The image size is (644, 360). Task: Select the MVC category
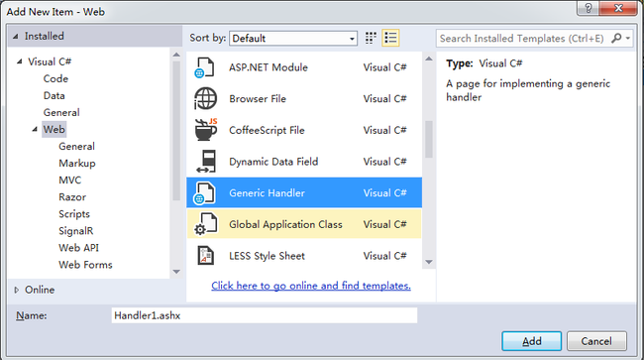coord(69,180)
